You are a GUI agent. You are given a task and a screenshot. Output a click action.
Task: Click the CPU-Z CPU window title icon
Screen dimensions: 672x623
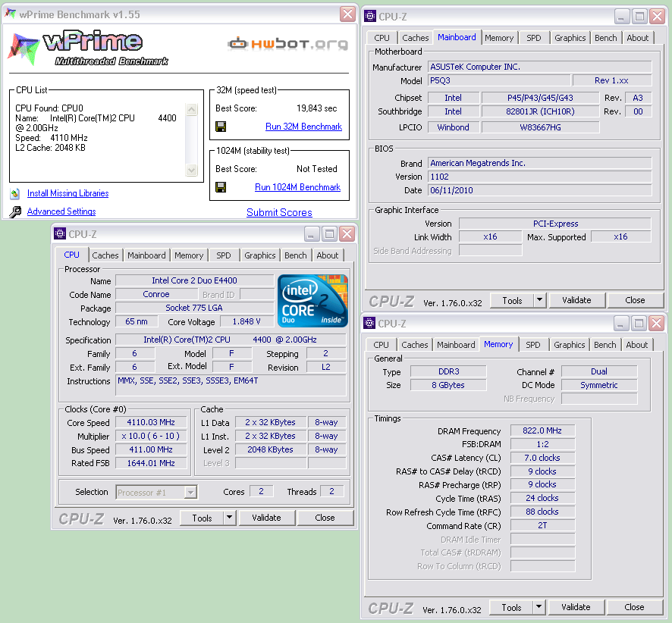(x=60, y=233)
